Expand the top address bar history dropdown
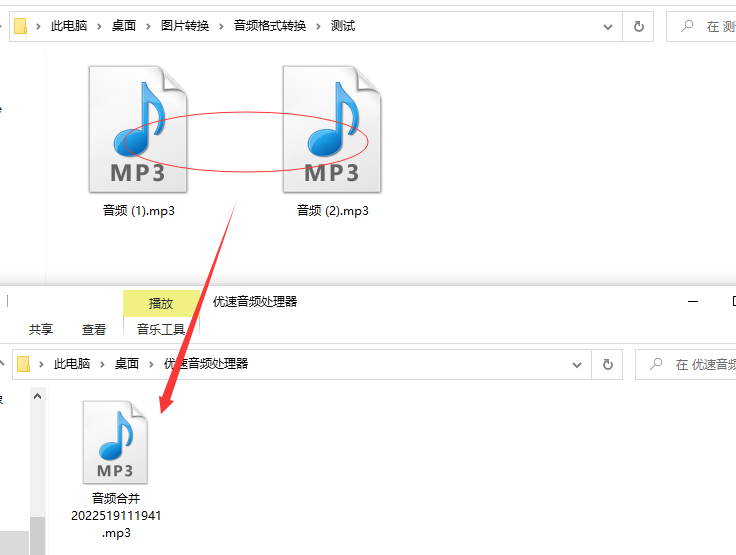 tap(607, 27)
